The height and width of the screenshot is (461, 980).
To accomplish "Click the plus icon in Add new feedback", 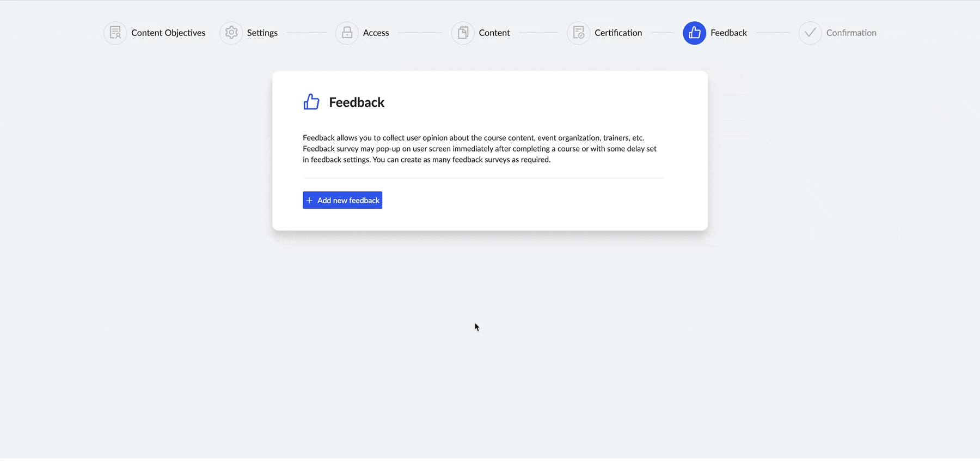I will click(x=309, y=201).
